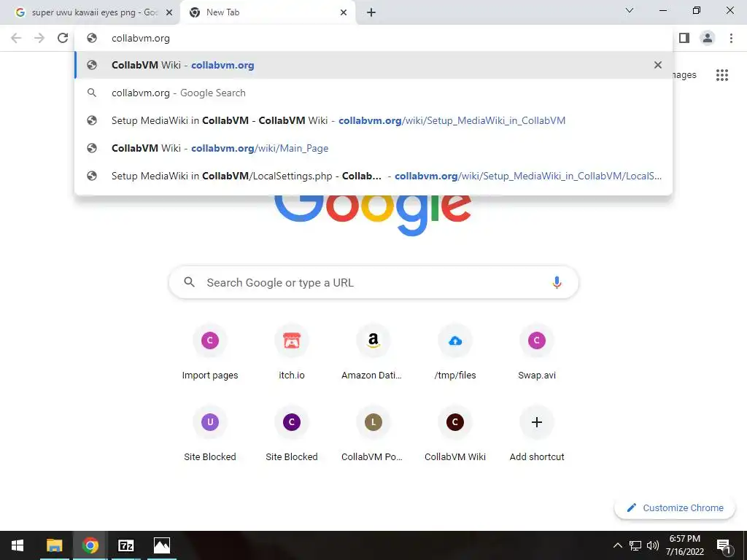Open the volume control in the tray

[653, 545]
